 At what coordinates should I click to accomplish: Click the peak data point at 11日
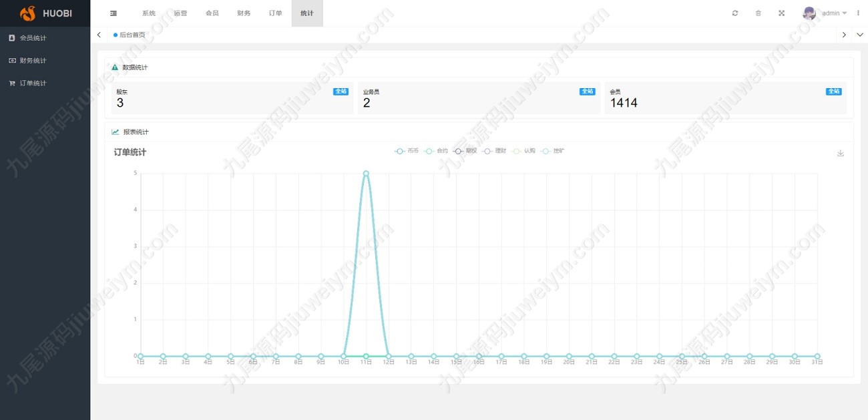pyautogui.click(x=366, y=174)
